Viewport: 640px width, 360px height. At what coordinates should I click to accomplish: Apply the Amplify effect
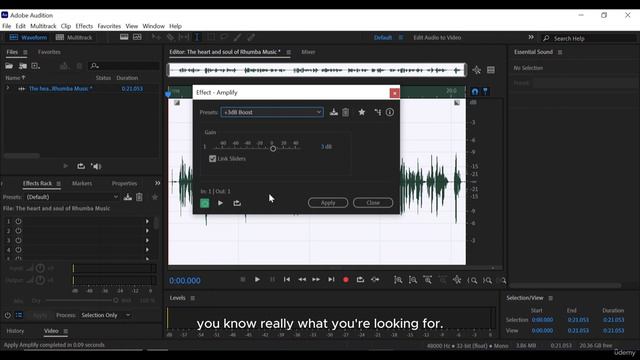pyautogui.click(x=328, y=203)
